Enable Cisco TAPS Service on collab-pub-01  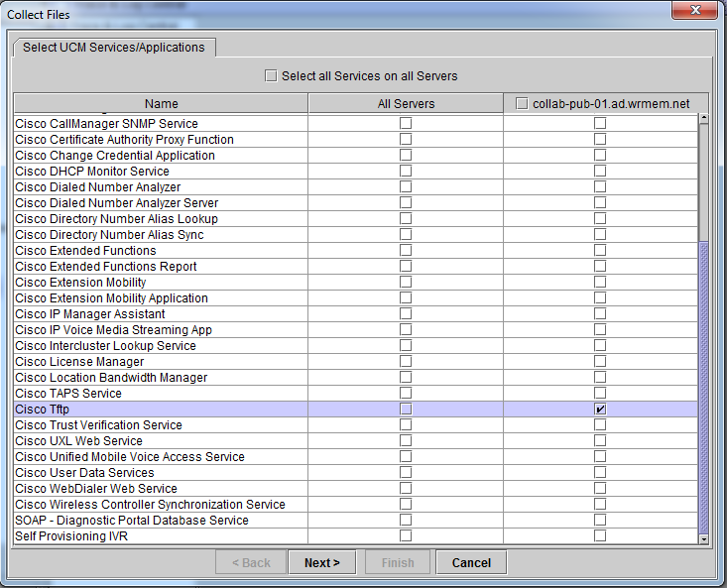[600, 393]
